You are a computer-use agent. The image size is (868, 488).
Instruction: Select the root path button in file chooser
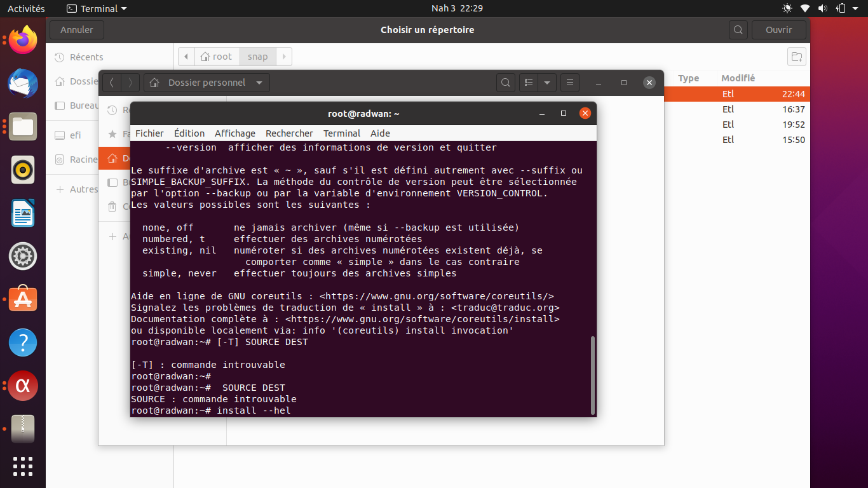point(217,57)
